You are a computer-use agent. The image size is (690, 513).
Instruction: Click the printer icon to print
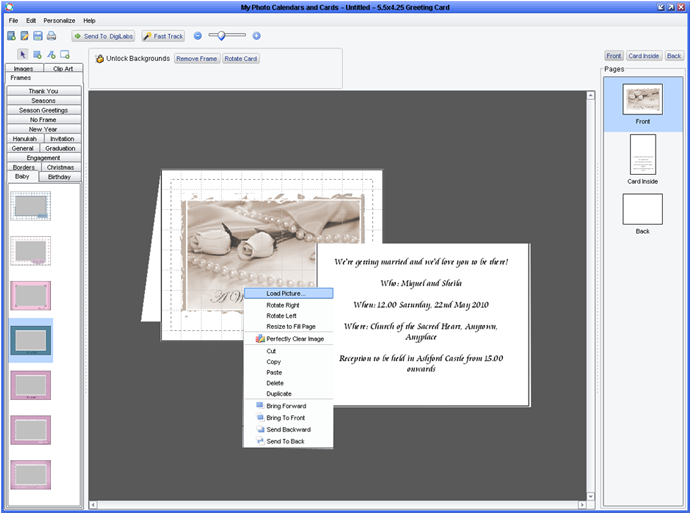51,36
